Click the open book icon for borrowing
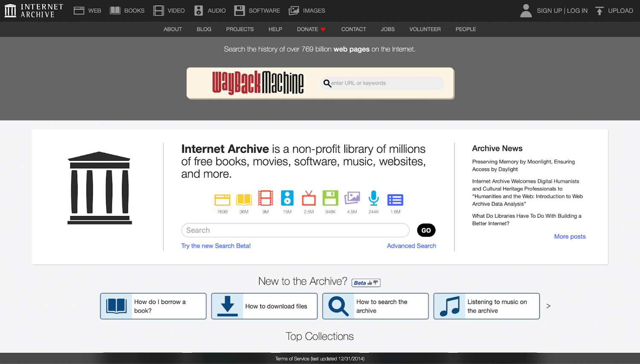The image size is (640, 364). point(116,306)
